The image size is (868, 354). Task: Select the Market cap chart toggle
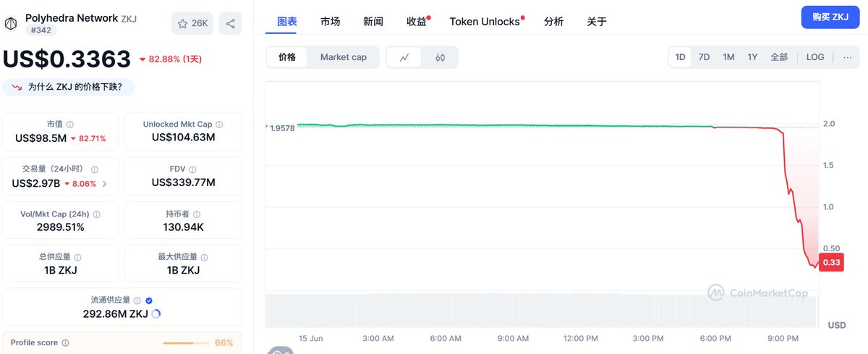click(x=344, y=57)
